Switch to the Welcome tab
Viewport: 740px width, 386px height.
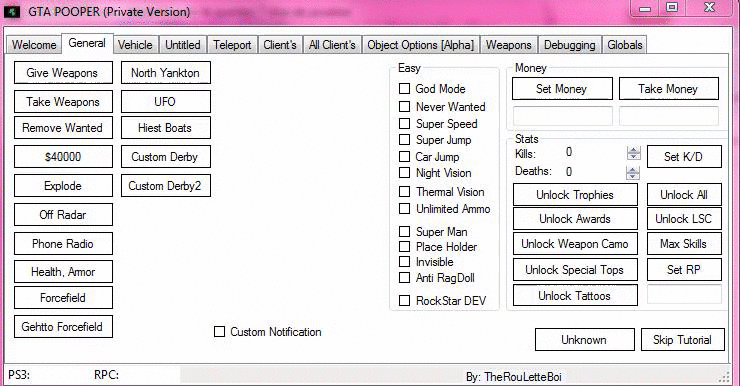point(34,45)
